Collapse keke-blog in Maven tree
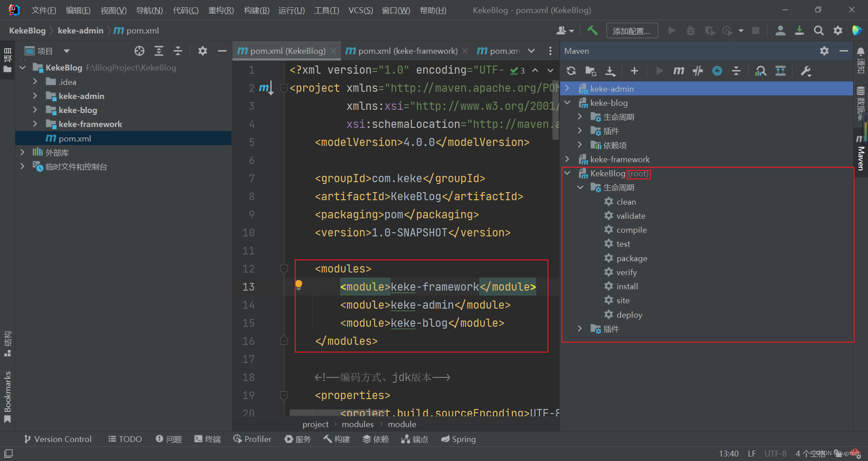The height and width of the screenshot is (461, 868). coord(567,103)
